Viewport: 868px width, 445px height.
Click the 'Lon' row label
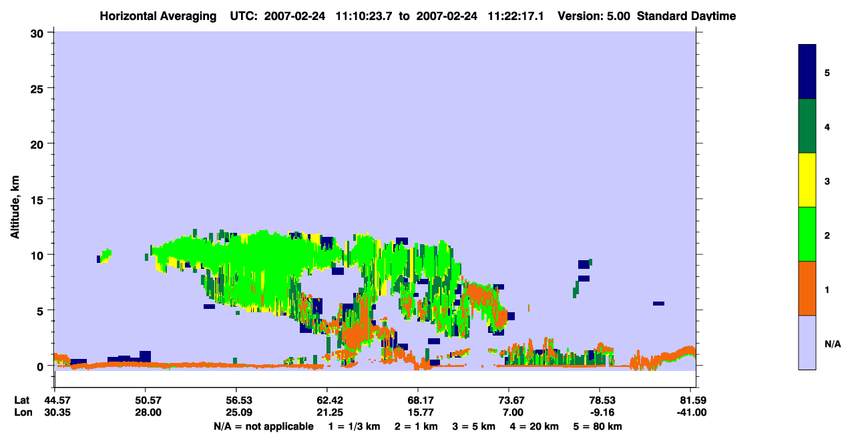point(23,412)
